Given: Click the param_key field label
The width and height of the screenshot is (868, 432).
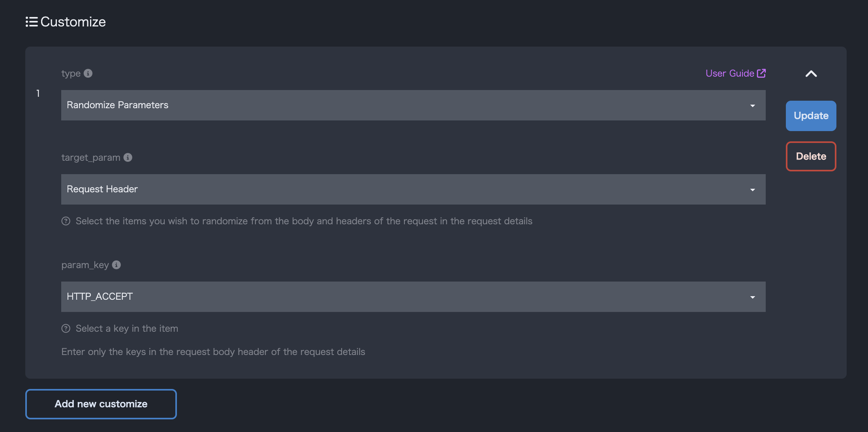Looking at the screenshot, I should coord(85,265).
